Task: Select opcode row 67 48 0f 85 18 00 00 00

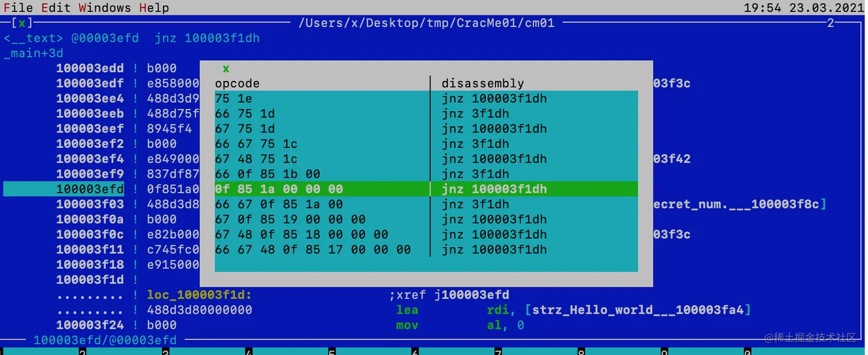Action: click(426, 234)
